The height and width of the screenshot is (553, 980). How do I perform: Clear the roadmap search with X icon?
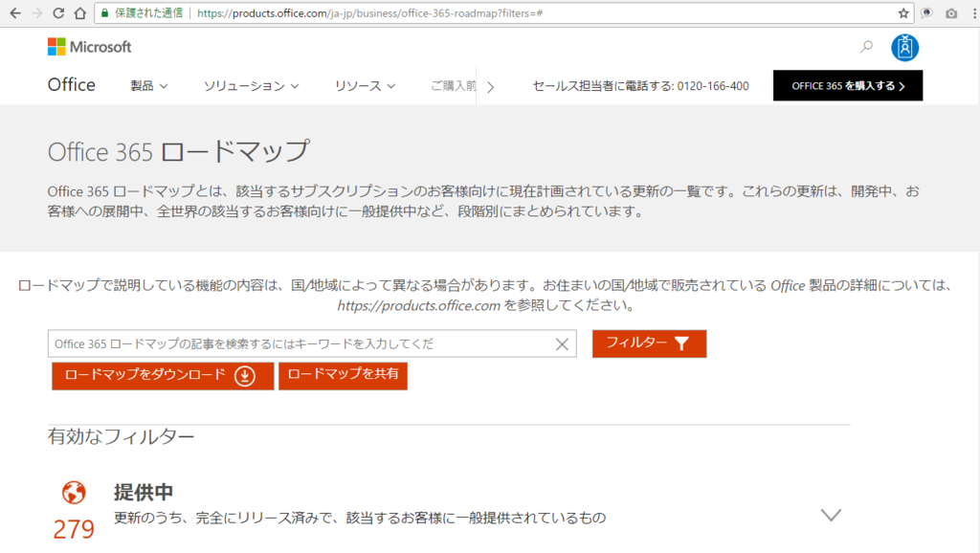coord(562,344)
